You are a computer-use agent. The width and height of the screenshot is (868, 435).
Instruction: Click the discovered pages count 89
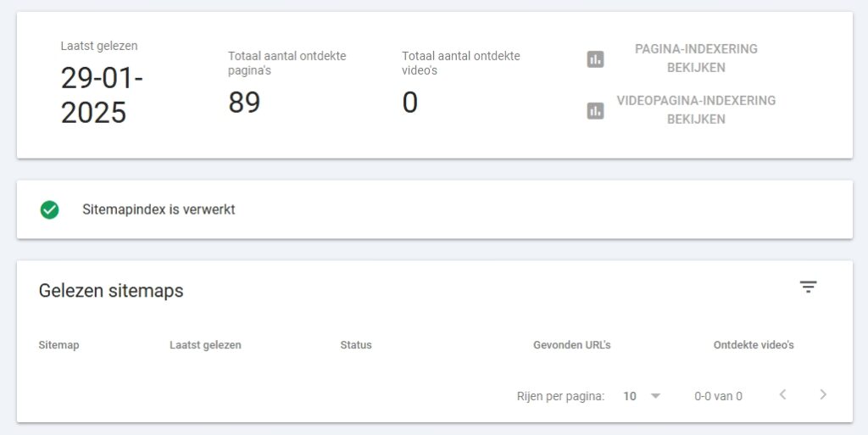244,103
